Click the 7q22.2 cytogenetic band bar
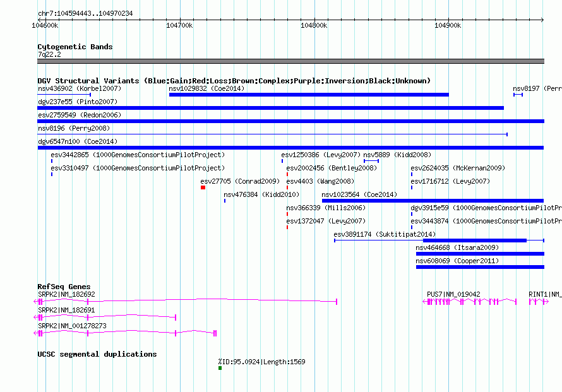562x392 pixels. (x=290, y=61)
